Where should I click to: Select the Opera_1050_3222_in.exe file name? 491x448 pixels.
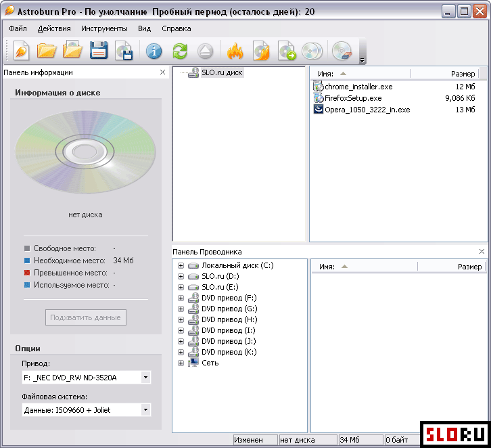[x=367, y=110]
